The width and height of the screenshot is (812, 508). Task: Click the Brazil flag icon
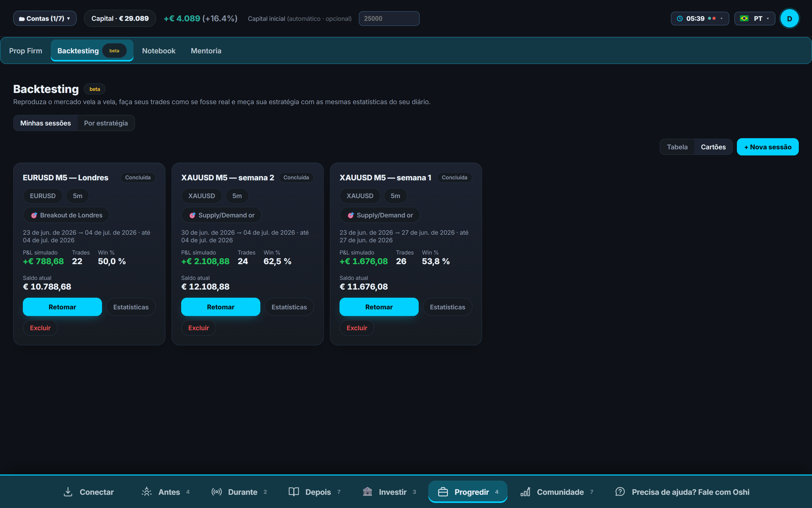click(744, 19)
